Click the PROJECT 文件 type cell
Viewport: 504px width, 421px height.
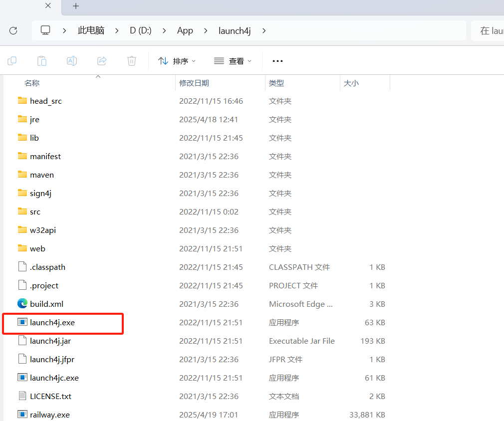click(293, 285)
